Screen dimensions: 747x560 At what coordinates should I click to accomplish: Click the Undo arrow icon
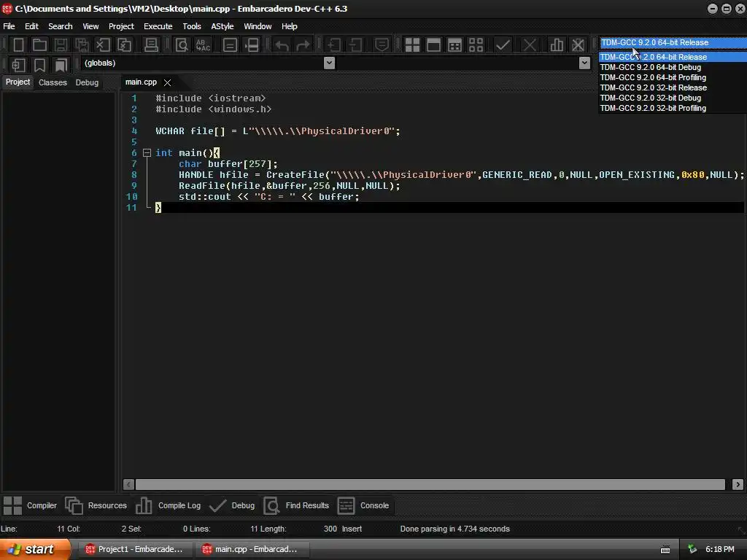click(x=282, y=45)
